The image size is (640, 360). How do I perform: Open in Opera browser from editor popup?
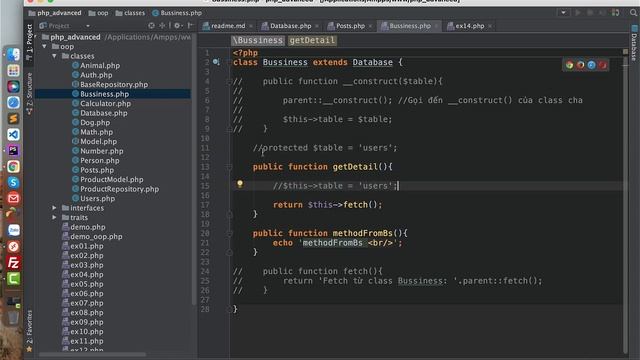click(x=602, y=65)
